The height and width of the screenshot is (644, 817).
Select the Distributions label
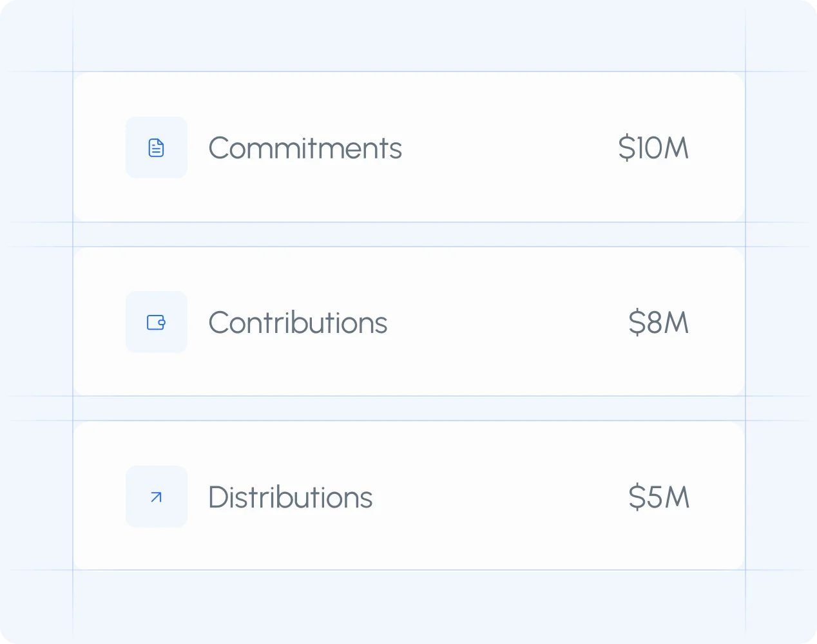(290, 497)
